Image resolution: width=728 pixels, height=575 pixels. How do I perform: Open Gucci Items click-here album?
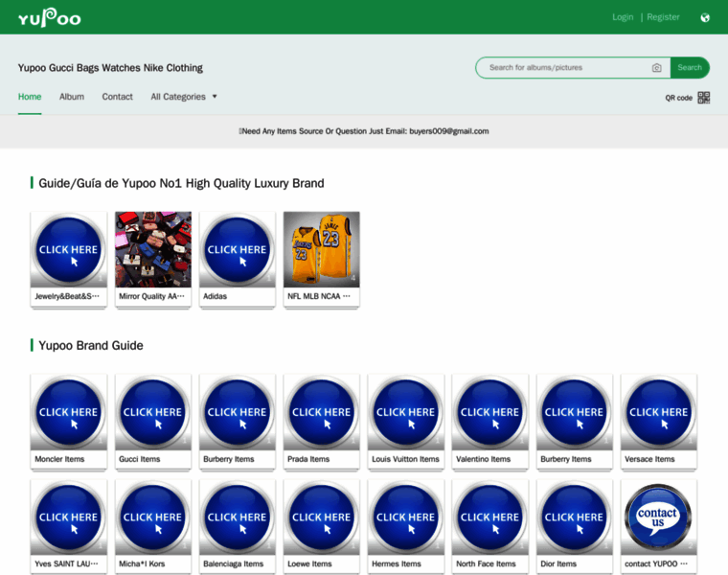pyautogui.click(x=153, y=412)
